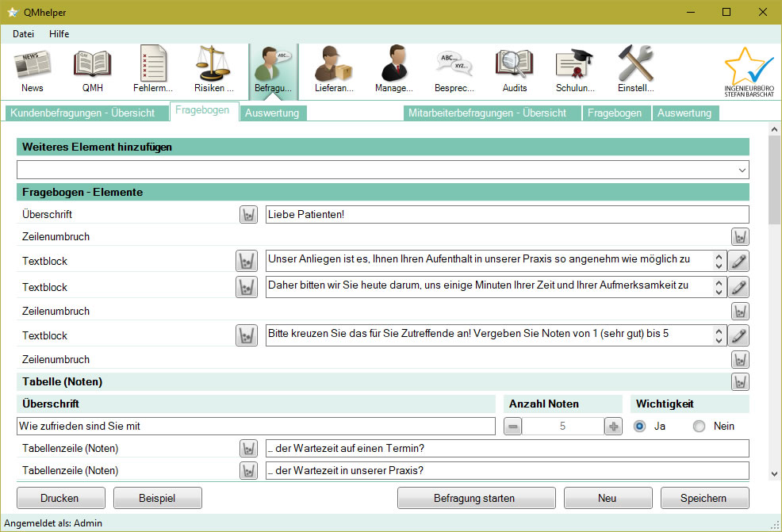782x532 pixels.
Task: Delete the second Zeilenumbruch element
Action: tap(740, 311)
